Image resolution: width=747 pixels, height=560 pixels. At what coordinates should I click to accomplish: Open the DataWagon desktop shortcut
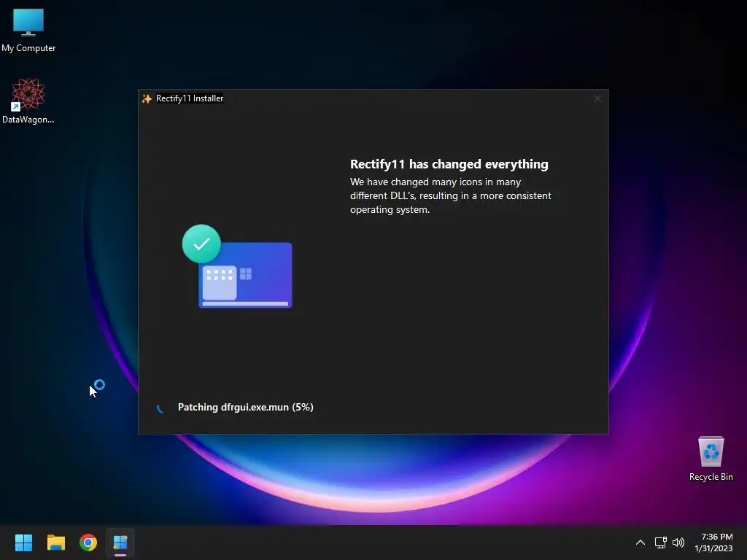[x=28, y=101]
